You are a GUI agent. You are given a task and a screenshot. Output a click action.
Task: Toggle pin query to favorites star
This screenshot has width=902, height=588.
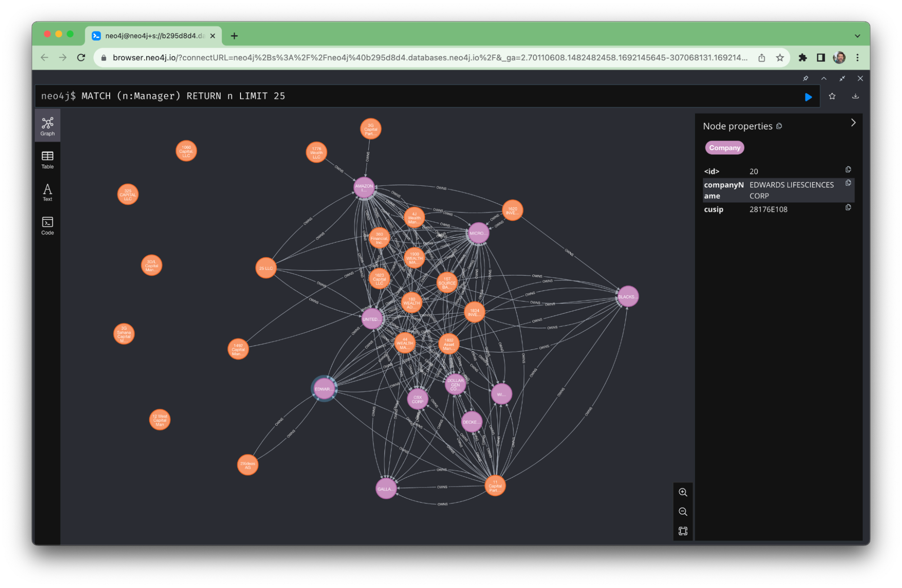point(831,96)
